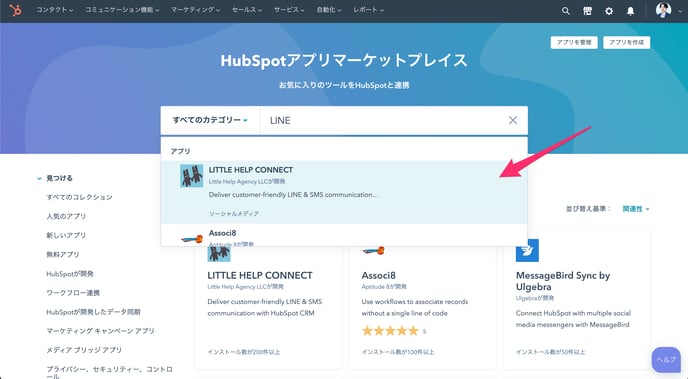
Task: Clear the LINE search text with X
Action: [x=512, y=120]
